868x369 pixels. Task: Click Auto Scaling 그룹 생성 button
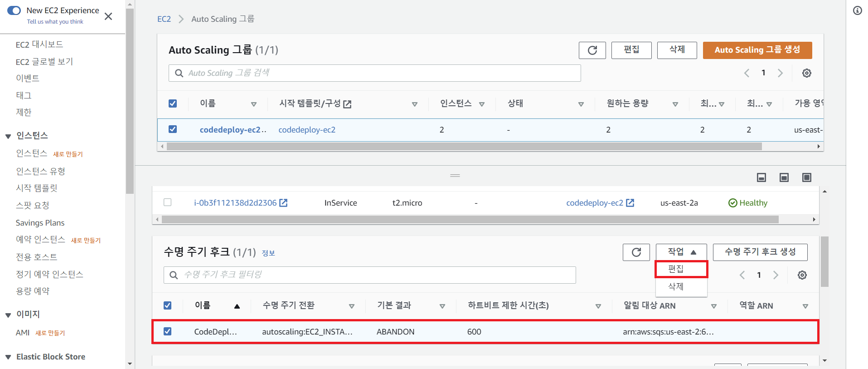click(757, 50)
